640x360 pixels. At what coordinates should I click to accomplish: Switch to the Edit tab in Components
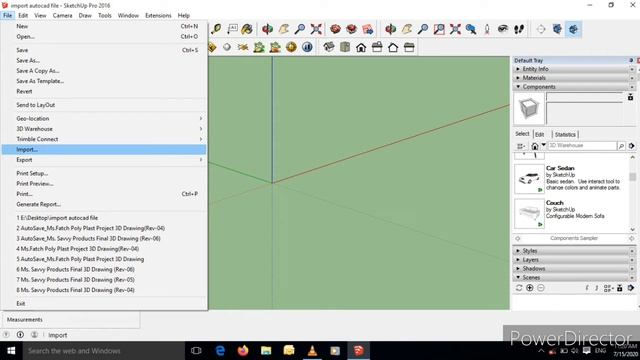click(540, 134)
